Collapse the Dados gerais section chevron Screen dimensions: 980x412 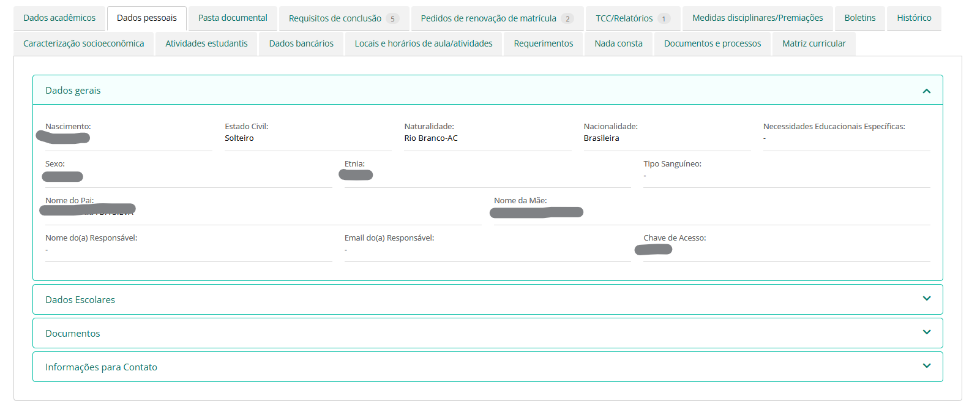tap(926, 91)
